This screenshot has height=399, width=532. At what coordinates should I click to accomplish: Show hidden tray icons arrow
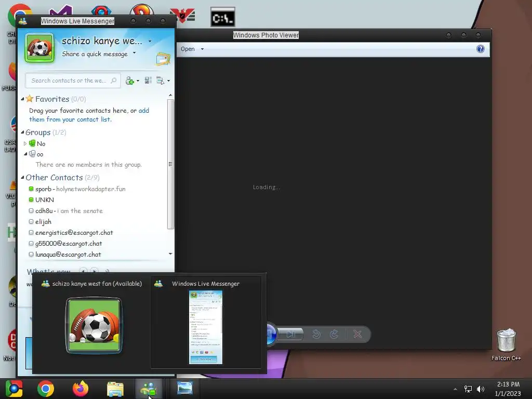(455, 389)
